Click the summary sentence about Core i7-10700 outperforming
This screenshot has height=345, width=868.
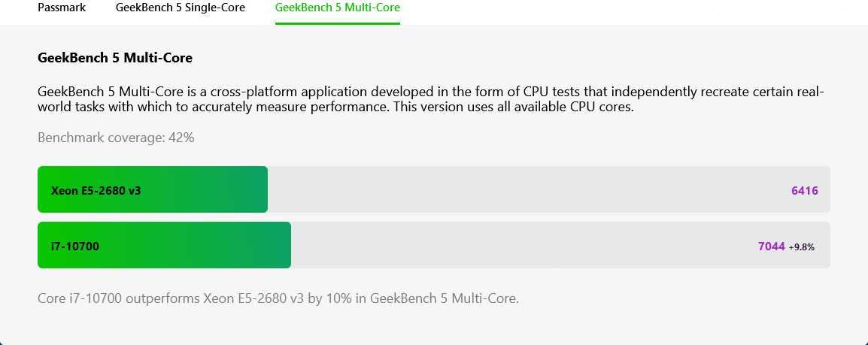(x=278, y=298)
